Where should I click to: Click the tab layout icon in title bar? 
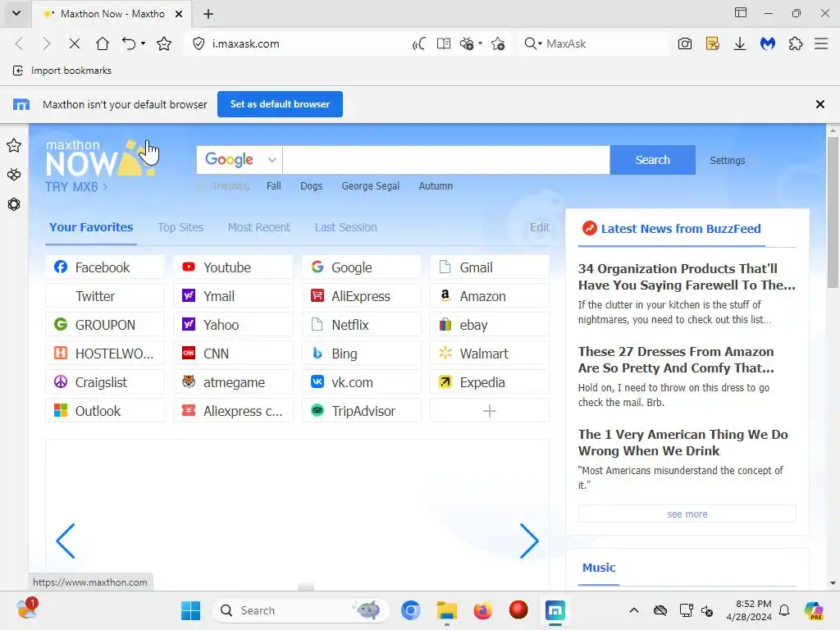[741, 12]
